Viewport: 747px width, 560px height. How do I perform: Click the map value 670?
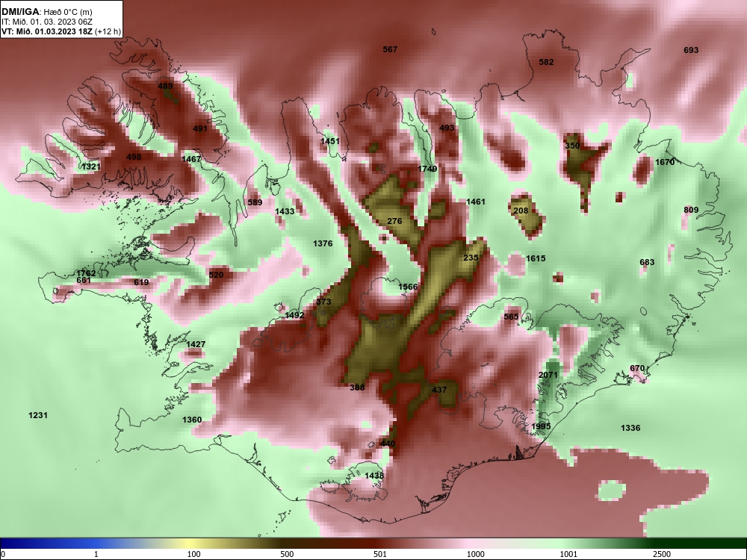(x=637, y=368)
